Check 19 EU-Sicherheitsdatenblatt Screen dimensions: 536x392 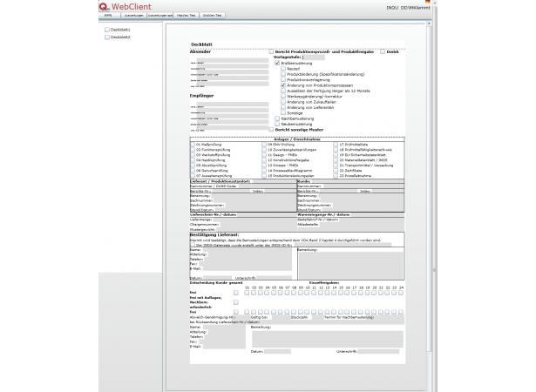click(x=336, y=155)
